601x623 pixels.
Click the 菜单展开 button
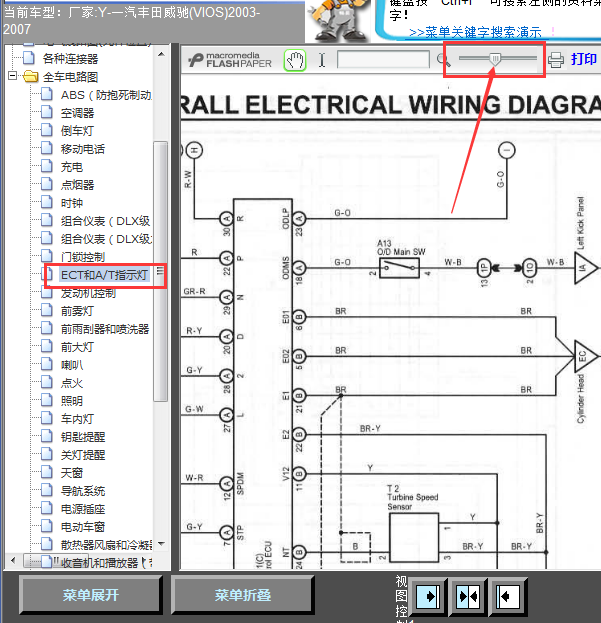(x=91, y=595)
